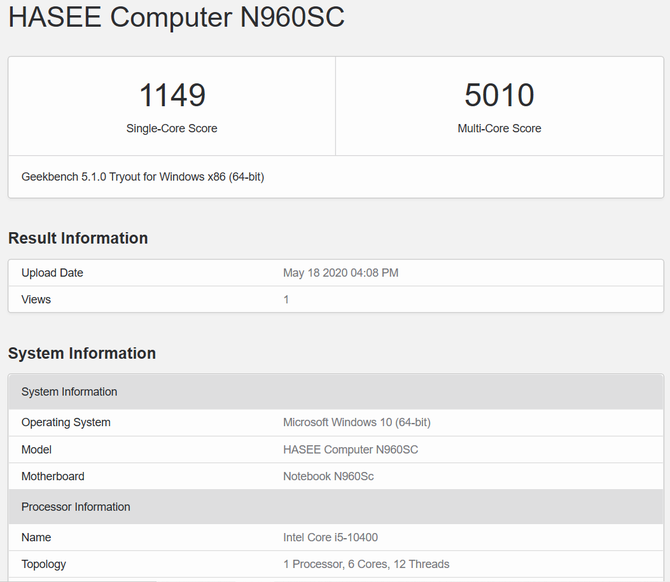670x582 pixels.
Task: Click the gray System Information table header
Action: click(x=336, y=392)
